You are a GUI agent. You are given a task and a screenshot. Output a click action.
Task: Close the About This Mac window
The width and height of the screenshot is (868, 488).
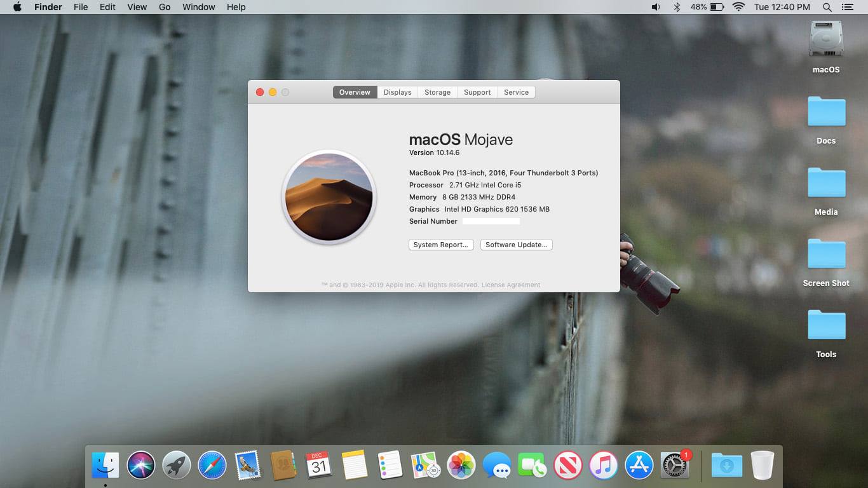[x=260, y=92]
